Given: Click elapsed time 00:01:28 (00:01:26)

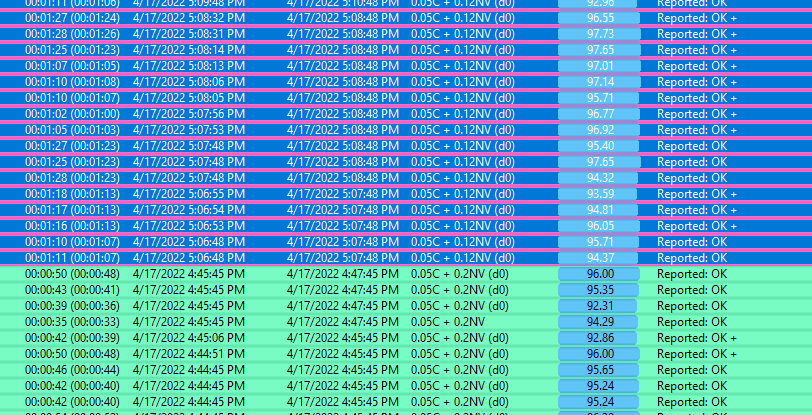Looking at the screenshot, I should tap(72, 34).
